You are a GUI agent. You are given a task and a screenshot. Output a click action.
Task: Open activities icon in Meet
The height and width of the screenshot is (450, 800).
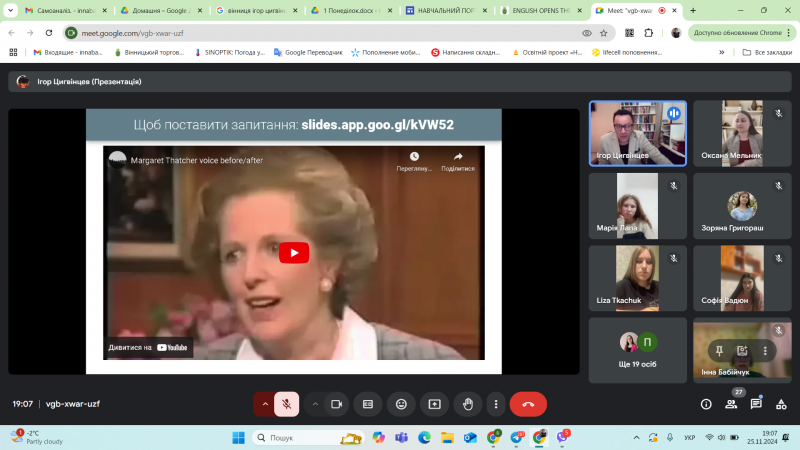coord(781,404)
